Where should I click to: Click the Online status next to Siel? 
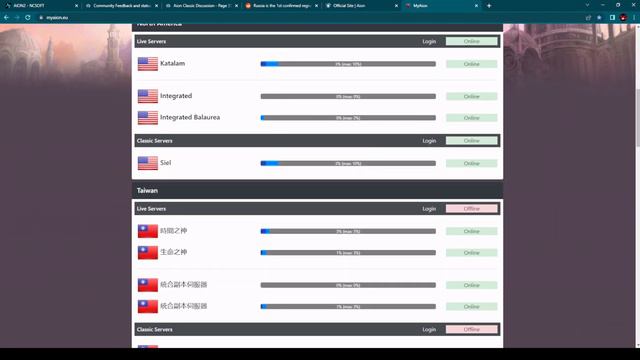pos(471,163)
